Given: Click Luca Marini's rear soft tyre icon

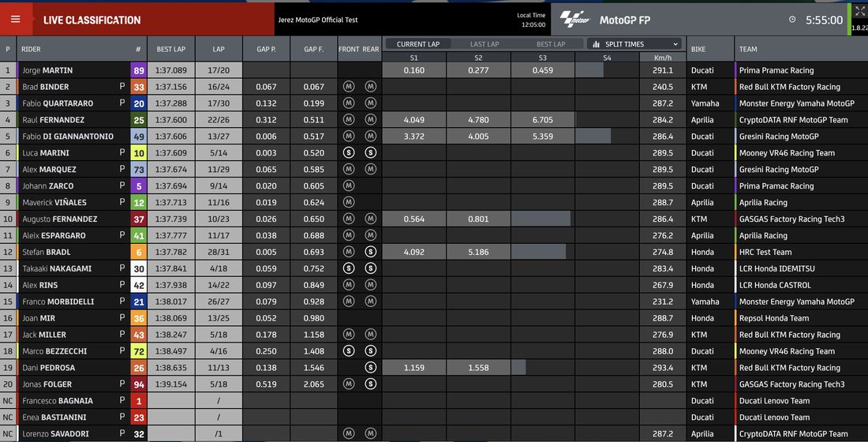Looking at the screenshot, I should pyautogui.click(x=371, y=152).
